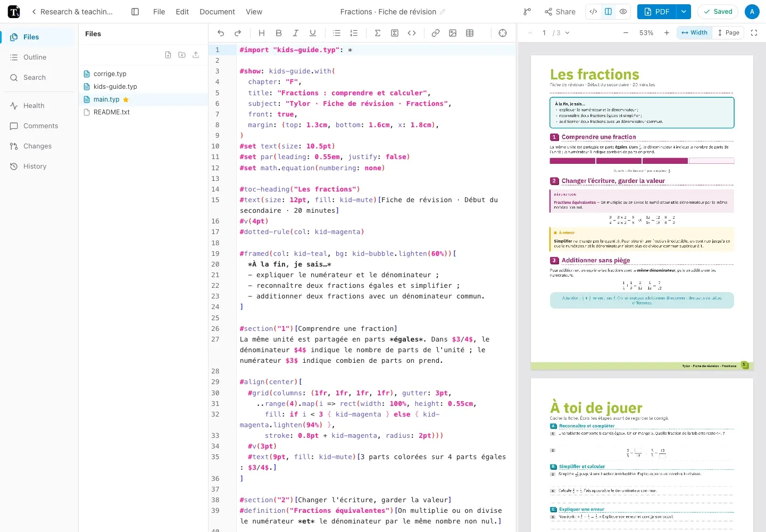The image size is (766, 532).
Task: Fit preview to Width
Action: (695, 32)
